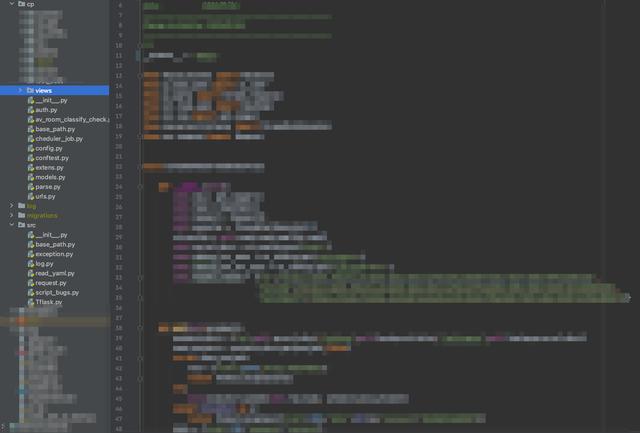The height and width of the screenshot is (433, 640).
Task: Open read_yaml.py file
Action: pos(55,273)
